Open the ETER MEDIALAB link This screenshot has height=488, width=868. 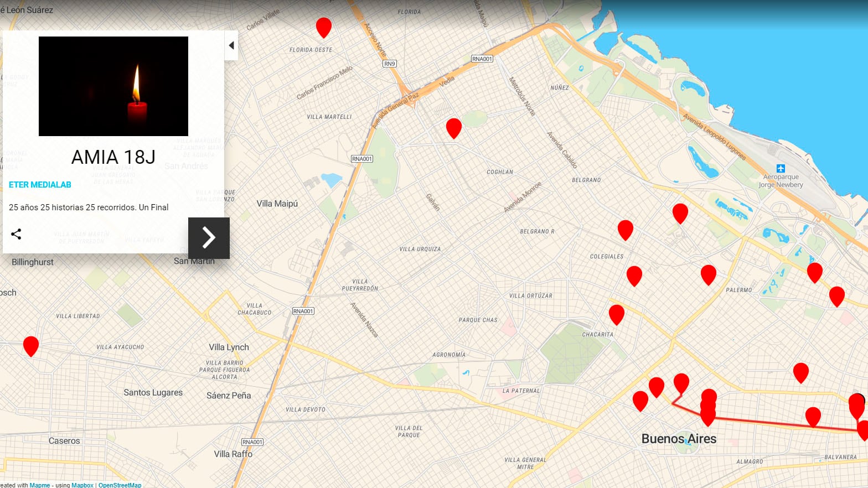pyautogui.click(x=40, y=185)
